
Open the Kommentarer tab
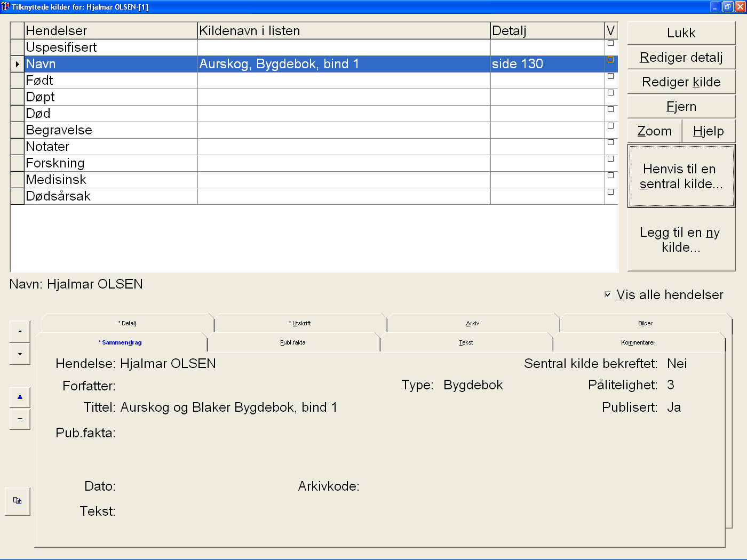(x=638, y=342)
